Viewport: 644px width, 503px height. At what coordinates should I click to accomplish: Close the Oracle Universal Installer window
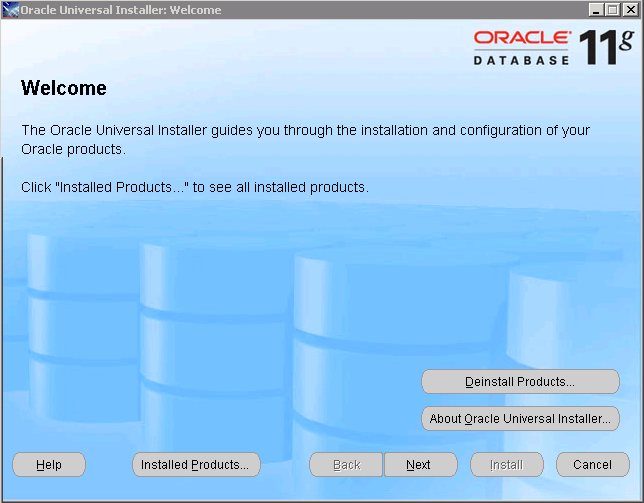point(630,9)
